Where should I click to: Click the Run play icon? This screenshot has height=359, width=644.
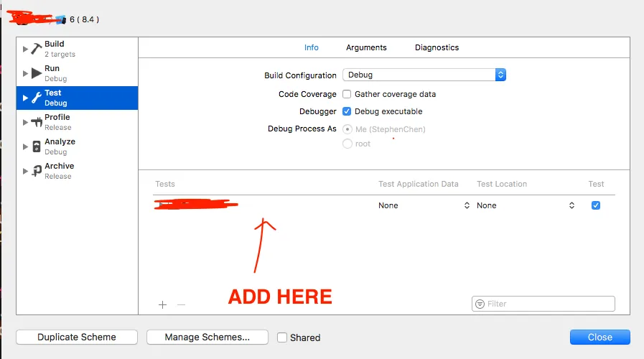click(x=36, y=73)
